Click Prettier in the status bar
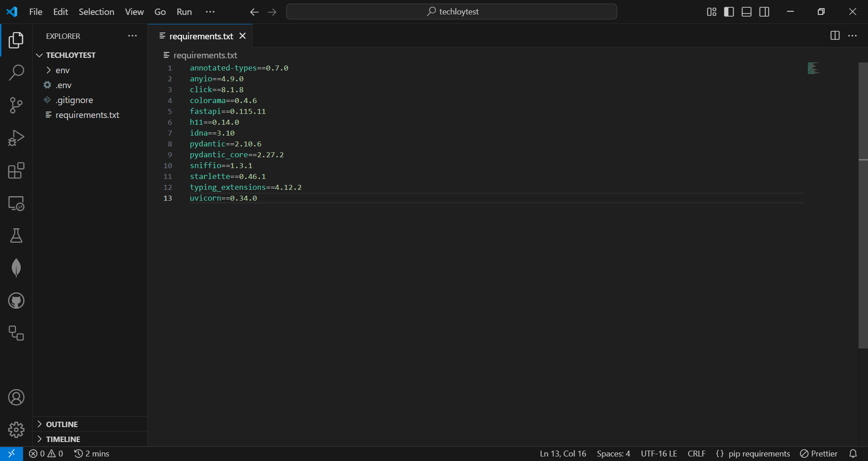This screenshot has height=461, width=868. click(x=819, y=453)
